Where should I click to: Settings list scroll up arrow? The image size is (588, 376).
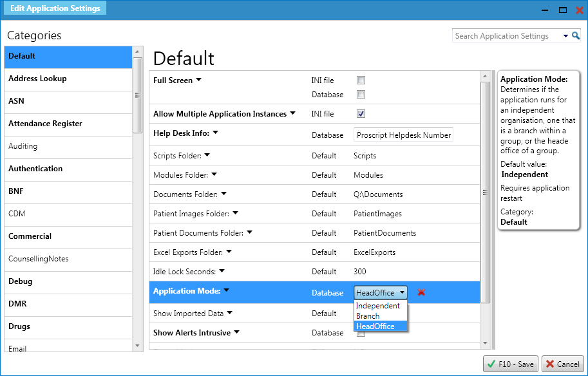tap(485, 76)
